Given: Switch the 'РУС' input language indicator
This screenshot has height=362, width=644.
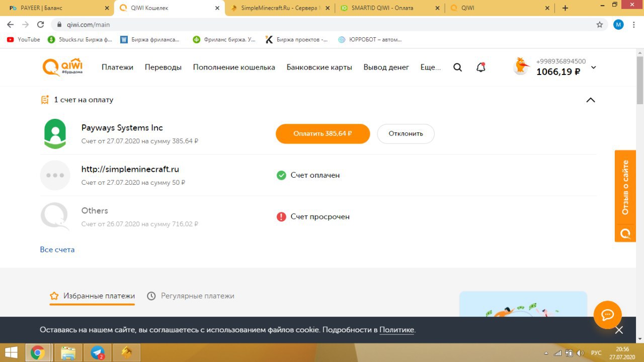Looking at the screenshot, I should click(x=596, y=353).
